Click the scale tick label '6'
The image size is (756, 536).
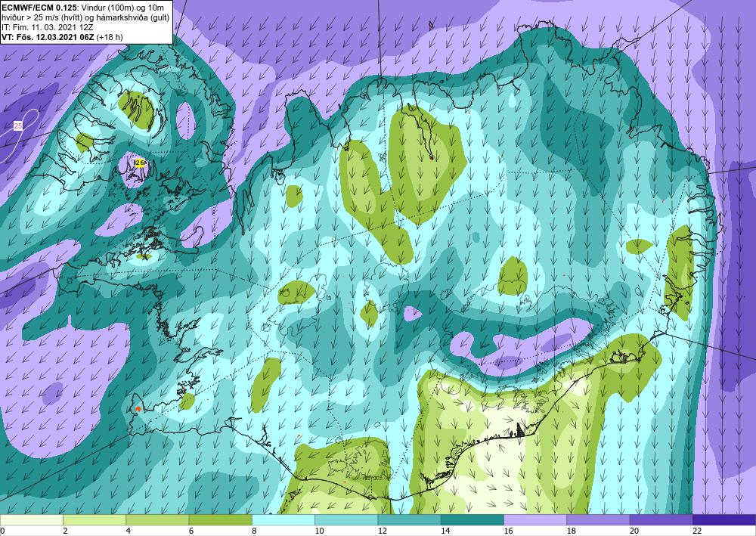coord(191,531)
